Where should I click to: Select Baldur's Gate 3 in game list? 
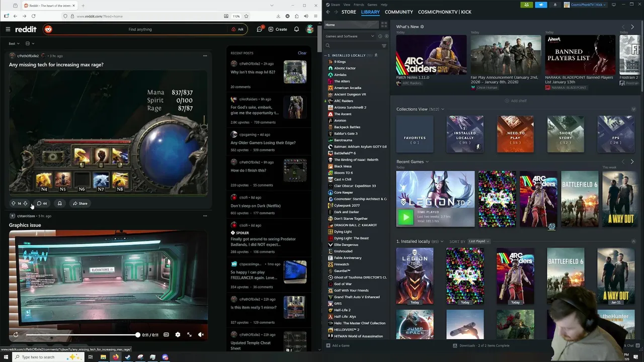pyautogui.click(x=346, y=134)
